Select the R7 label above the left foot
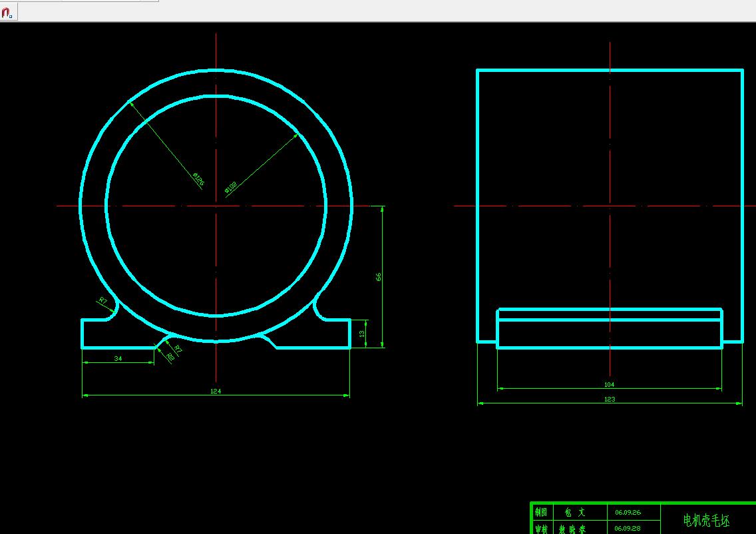Screen dimensions: 756x534 (x=103, y=301)
